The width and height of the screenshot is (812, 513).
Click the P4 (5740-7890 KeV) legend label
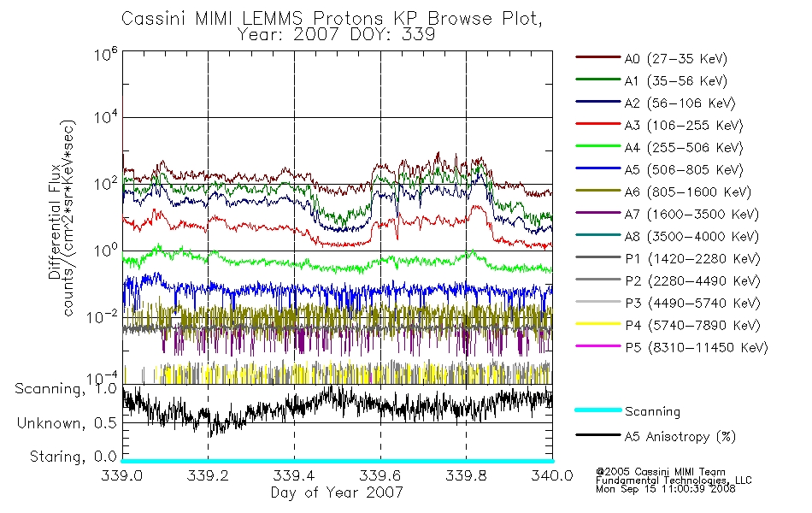pos(692,326)
